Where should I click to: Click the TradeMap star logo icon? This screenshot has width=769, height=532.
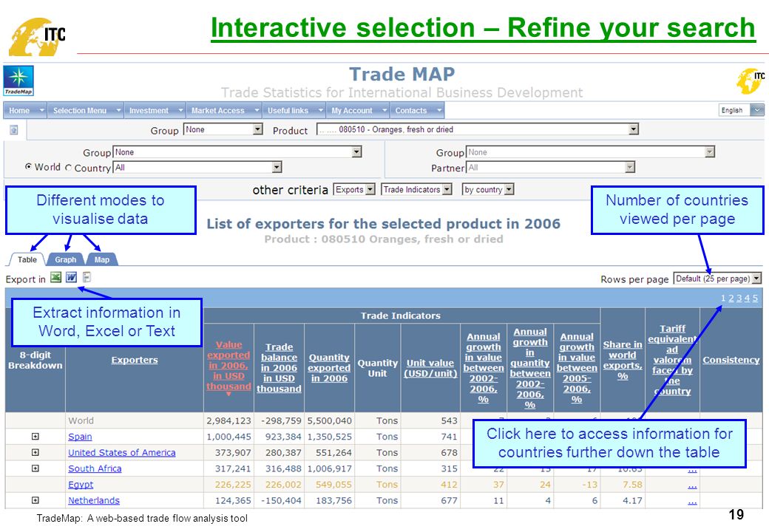point(18,81)
